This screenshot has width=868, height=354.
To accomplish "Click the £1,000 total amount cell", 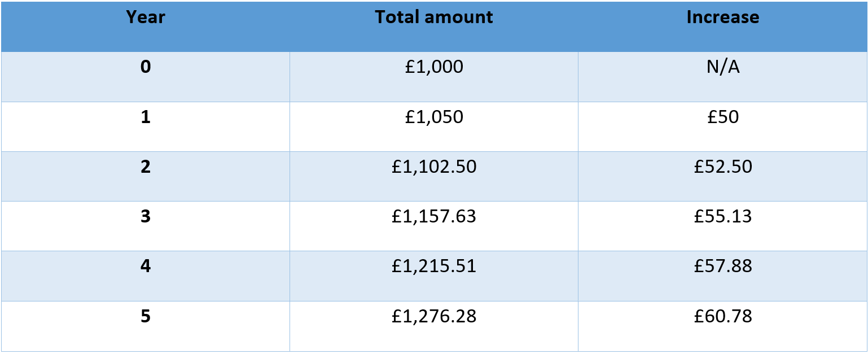I will 434,77.
